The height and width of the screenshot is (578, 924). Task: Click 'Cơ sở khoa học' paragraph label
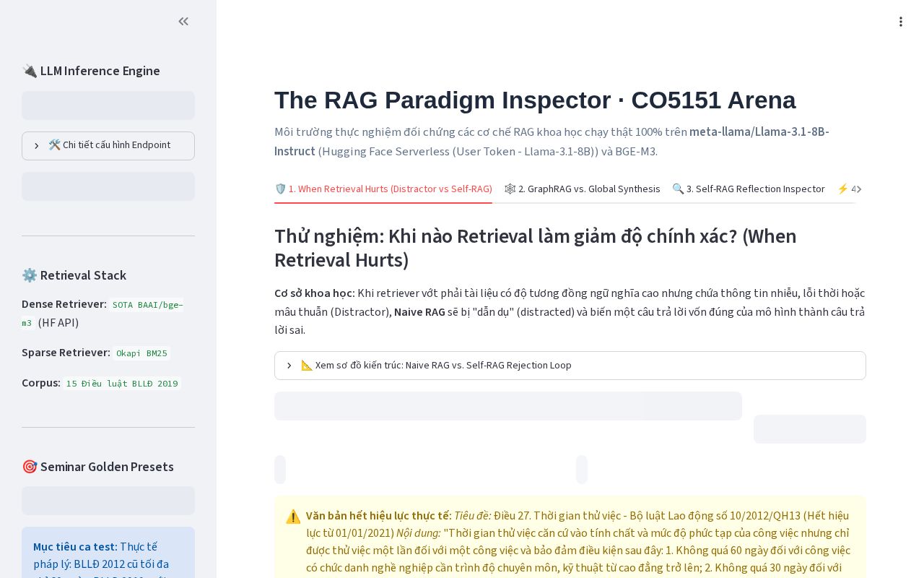pos(315,293)
